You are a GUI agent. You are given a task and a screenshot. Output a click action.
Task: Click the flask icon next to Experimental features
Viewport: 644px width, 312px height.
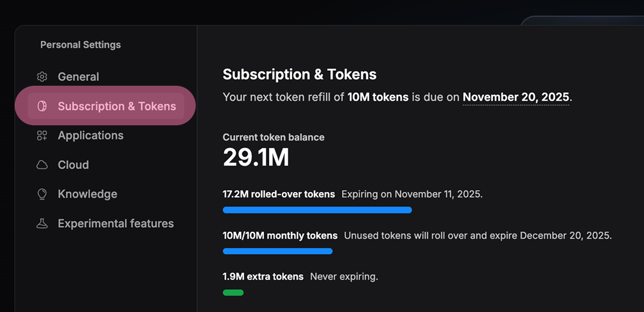pyautogui.click(x=42, y=223)
